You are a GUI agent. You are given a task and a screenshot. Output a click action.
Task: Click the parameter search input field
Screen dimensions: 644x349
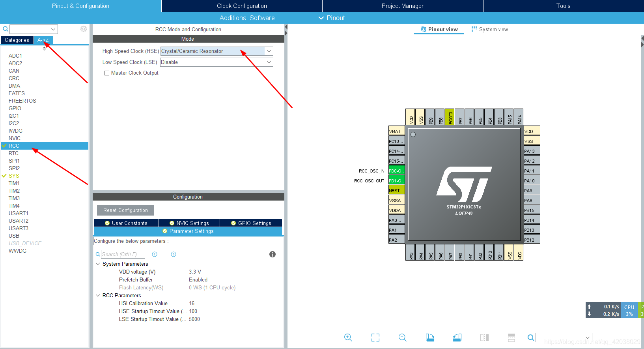[x=123, y=254]
